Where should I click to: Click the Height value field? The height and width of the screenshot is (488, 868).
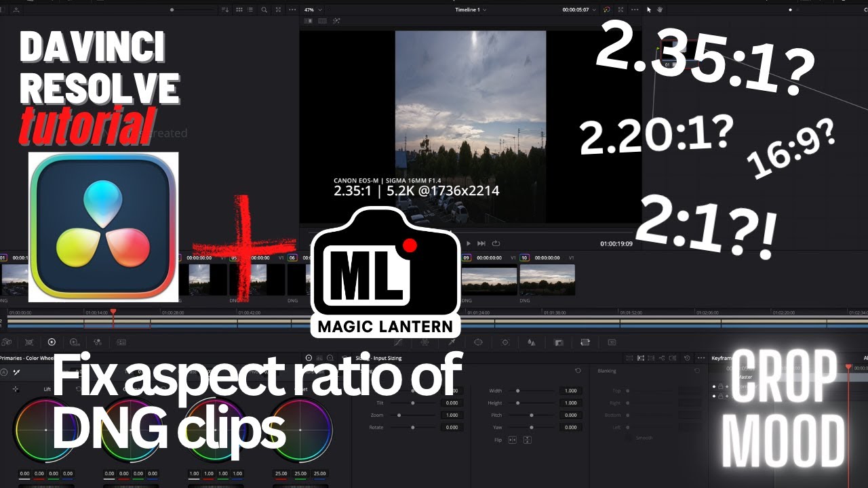(x=571, y=403)
